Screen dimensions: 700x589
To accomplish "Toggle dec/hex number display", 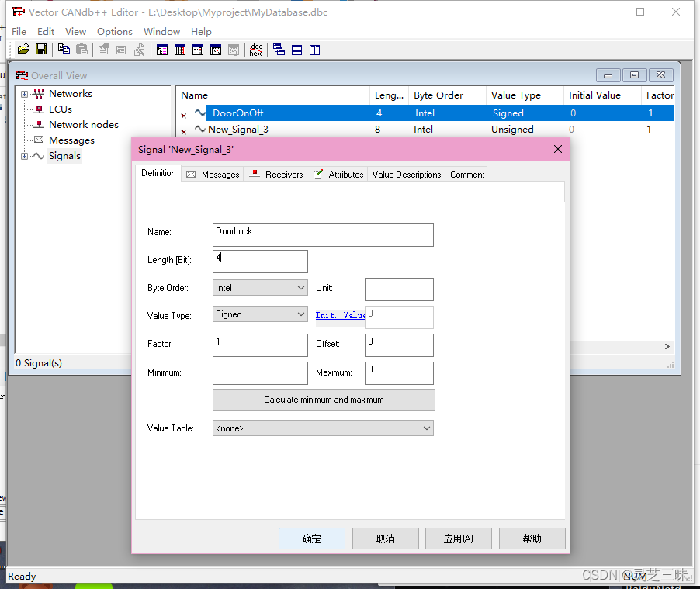I will 256,50.
